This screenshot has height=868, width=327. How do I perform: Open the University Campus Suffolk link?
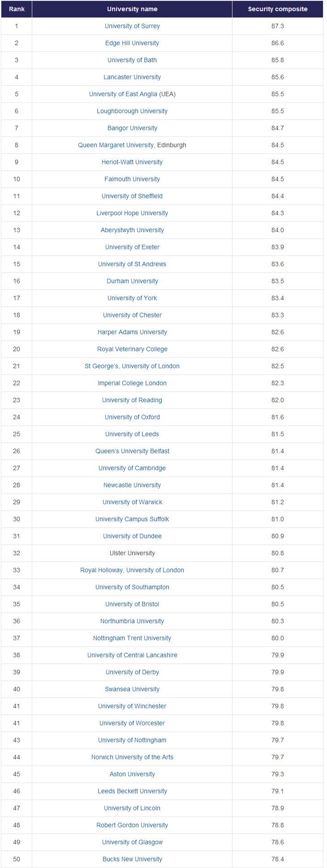click(x=132, y=519)
